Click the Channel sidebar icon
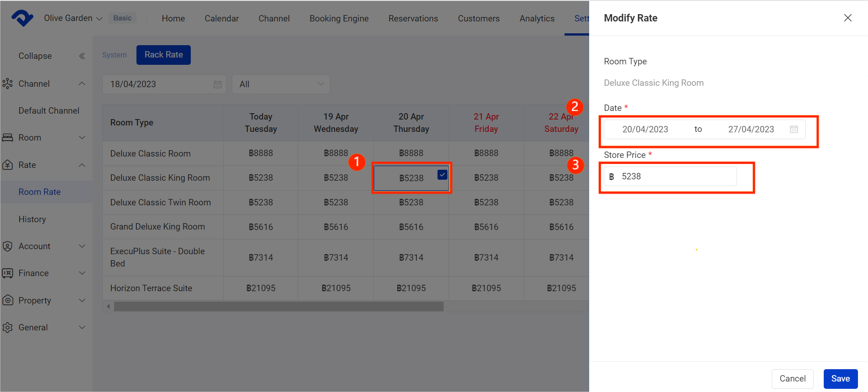Screen dimensions: 868x392 [x=7, y=84]
